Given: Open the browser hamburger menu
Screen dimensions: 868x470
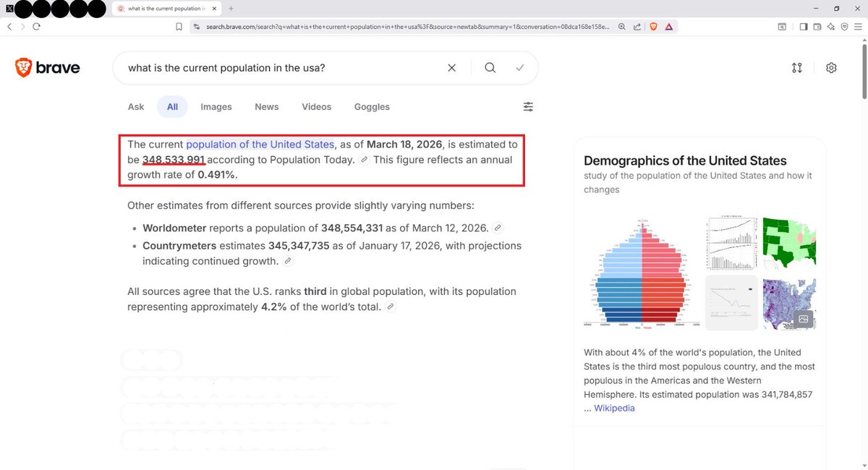Looking at the screenshot, I should 859,26.
